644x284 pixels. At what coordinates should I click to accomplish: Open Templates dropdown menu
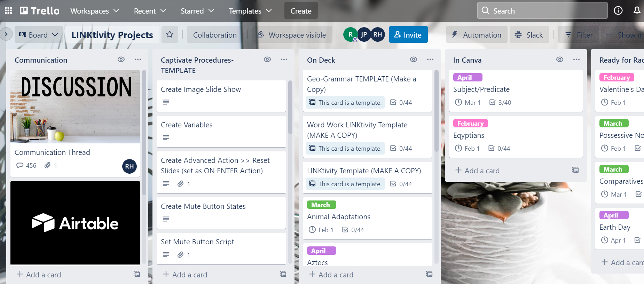coord(250,11)
